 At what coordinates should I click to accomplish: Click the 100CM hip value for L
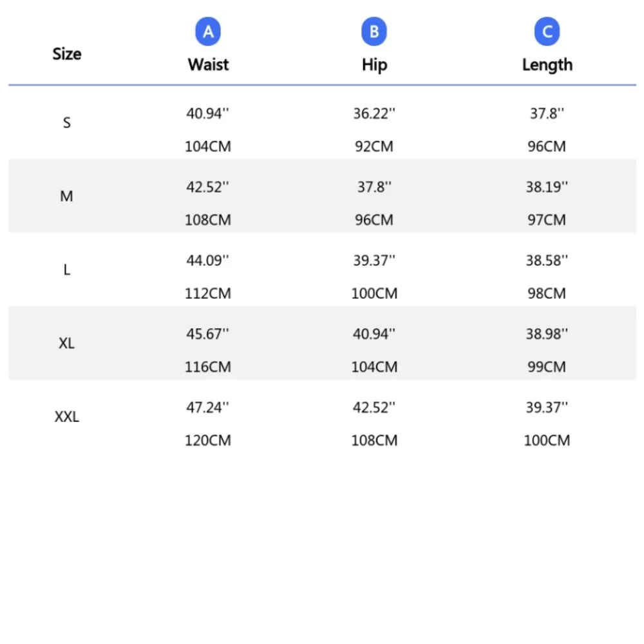[x=374, y=294]
